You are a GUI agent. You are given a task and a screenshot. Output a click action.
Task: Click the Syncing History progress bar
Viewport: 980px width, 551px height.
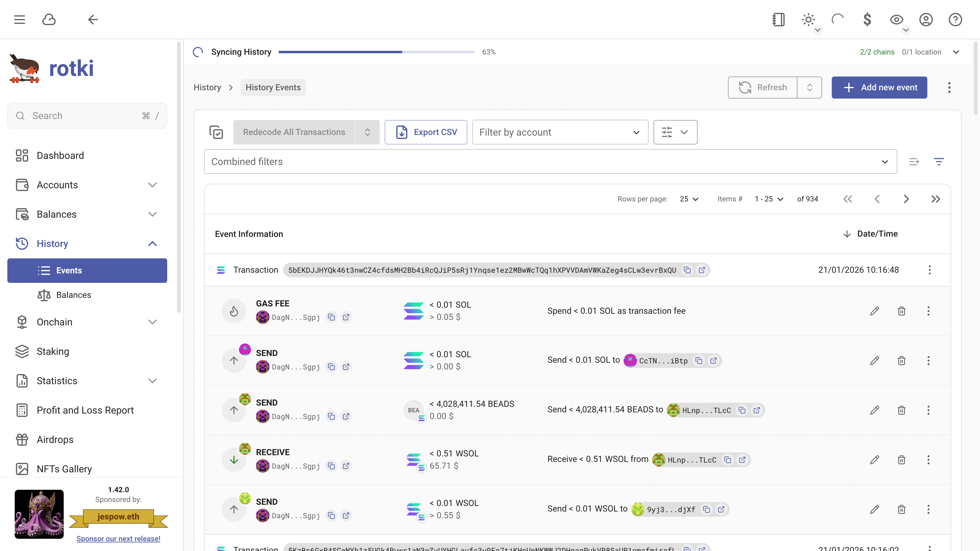[376, 52]
